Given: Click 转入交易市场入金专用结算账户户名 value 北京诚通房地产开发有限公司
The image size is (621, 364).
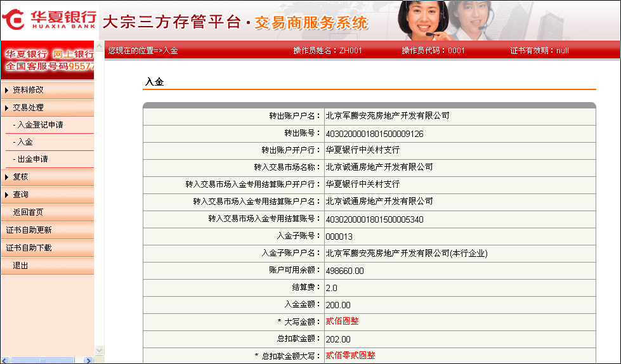Looking at the screenshot, I should coord(379,201).
